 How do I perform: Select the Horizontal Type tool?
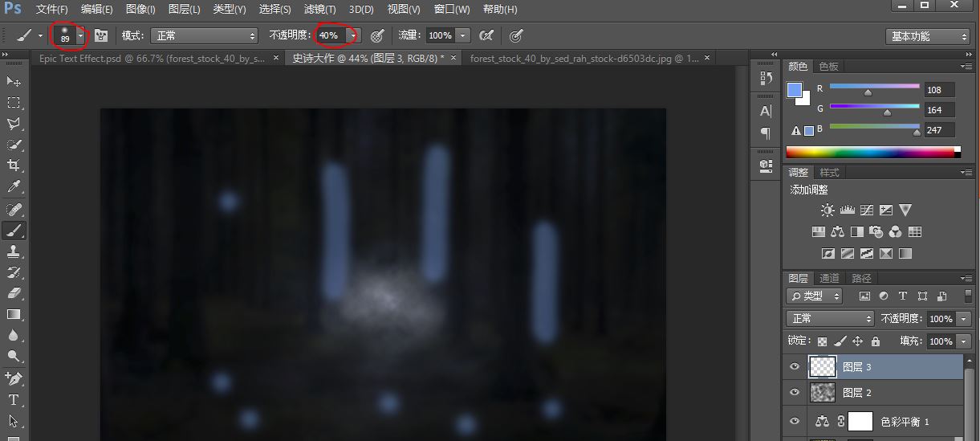[x=14, y=399]
